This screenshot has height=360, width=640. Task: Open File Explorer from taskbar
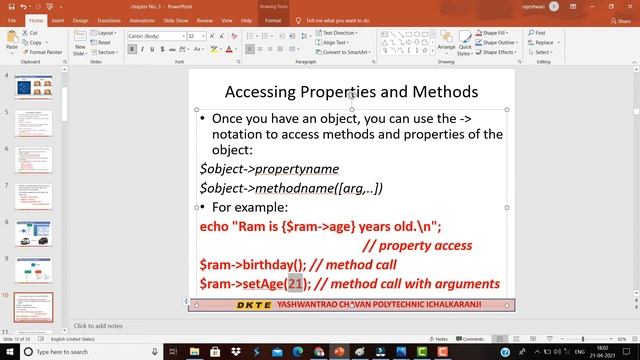pyautogui.click(x=195, y=351)
